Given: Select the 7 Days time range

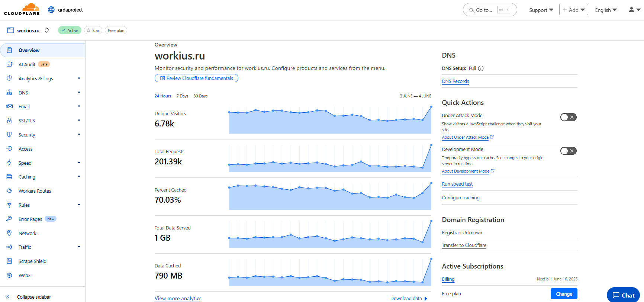Looking at the screenshot, I should tap(182, 96).
